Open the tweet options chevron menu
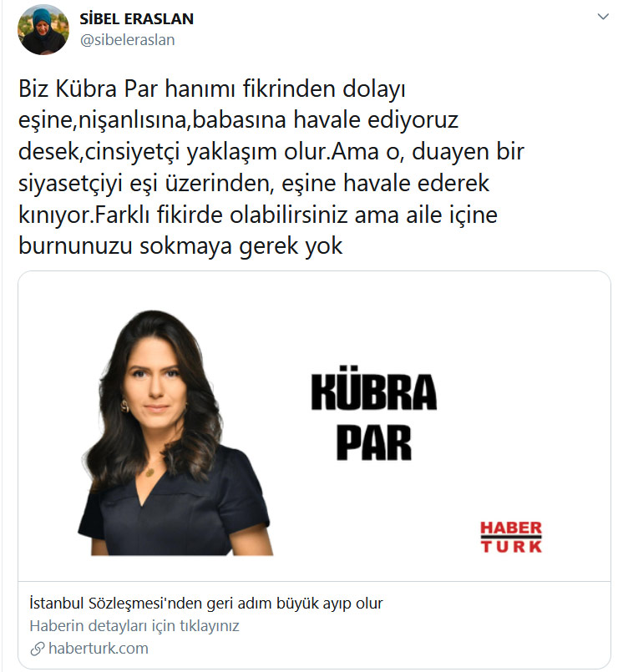623x672 pixels. (x=603, y=17)
